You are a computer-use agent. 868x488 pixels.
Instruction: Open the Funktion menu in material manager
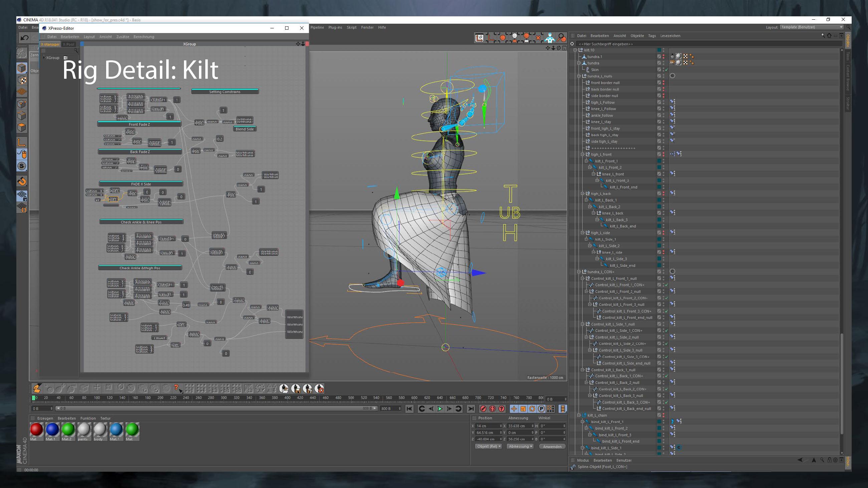pos(88,418)
